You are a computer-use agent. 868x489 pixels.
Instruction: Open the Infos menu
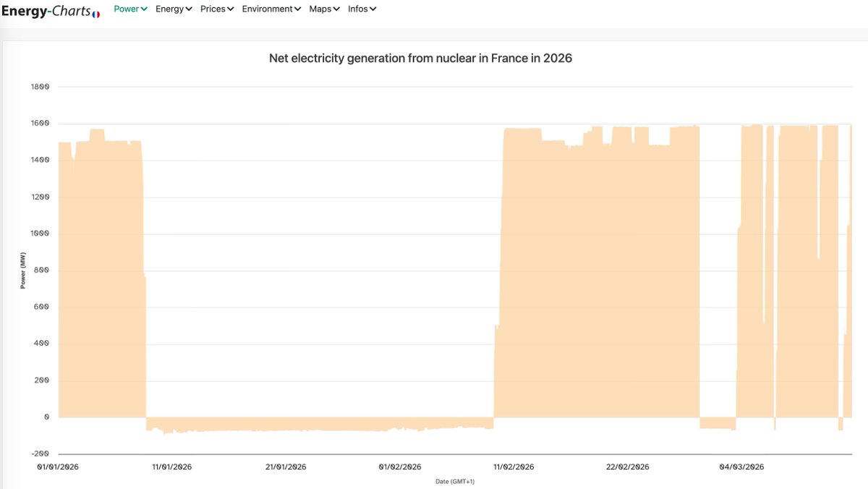[362, 9]
